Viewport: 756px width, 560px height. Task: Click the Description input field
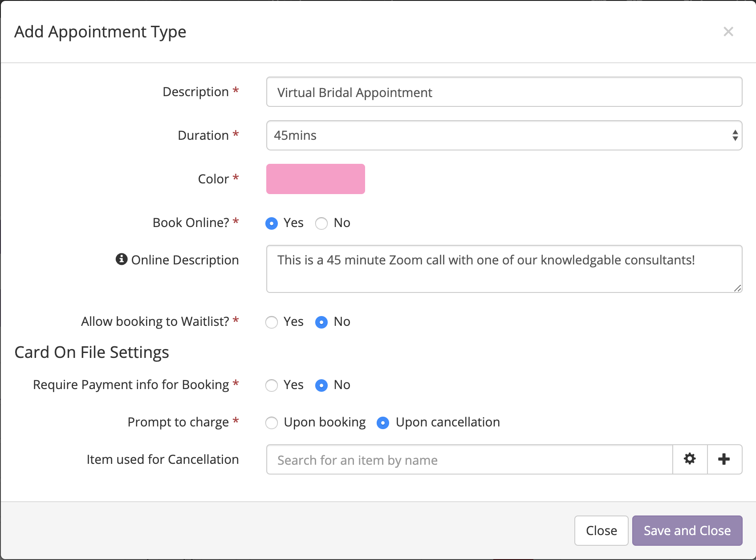tap(504, 92)
